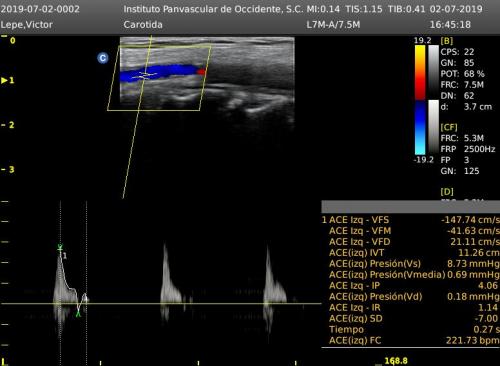Click the [CF] color flow settings header
Screen dimensions: 500x366
[449, 127]
